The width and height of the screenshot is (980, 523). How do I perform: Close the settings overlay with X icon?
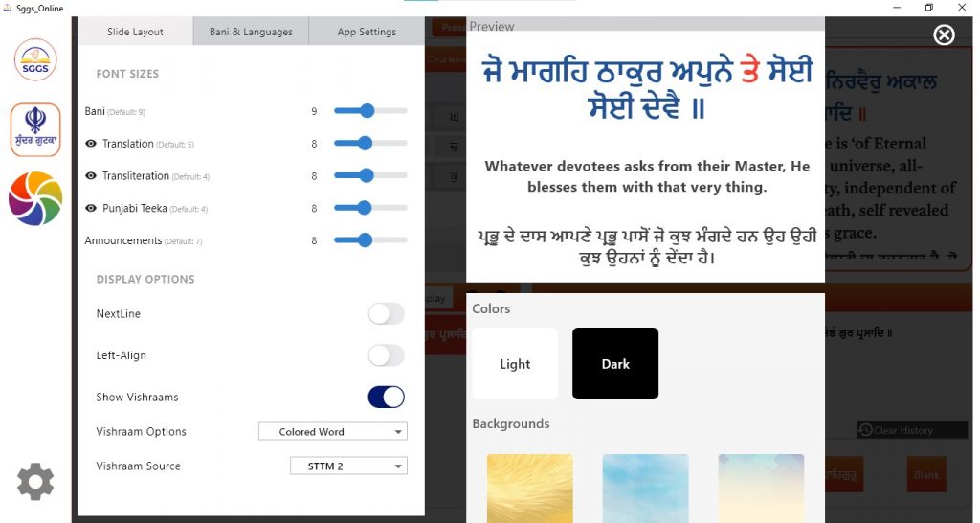pos(944,35)
